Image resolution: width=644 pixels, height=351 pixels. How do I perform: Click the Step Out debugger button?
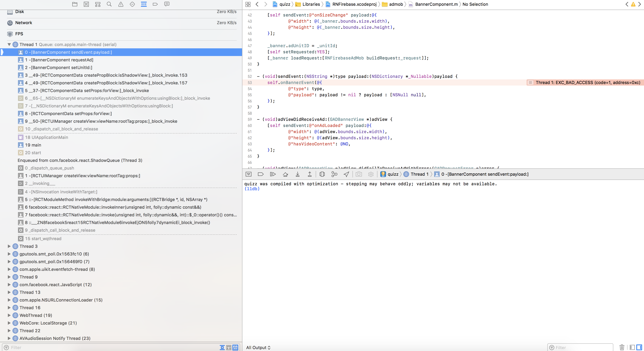click(310, 174)
